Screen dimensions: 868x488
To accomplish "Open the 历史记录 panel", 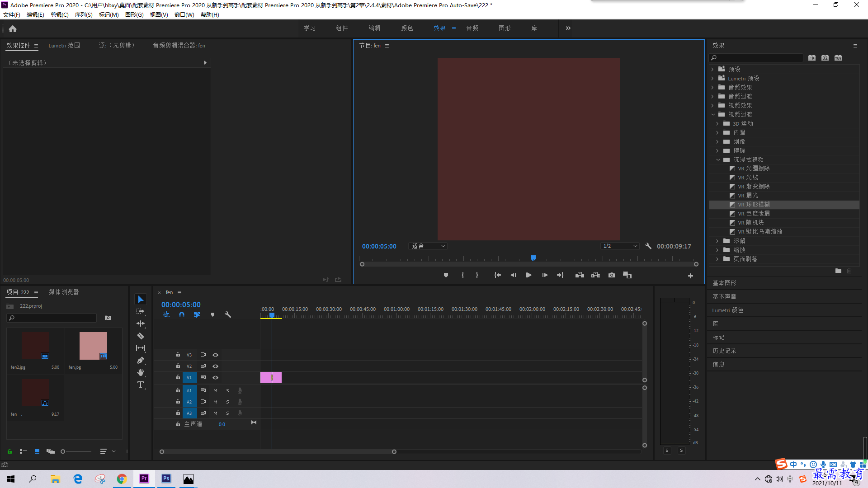I will (724, 351).
